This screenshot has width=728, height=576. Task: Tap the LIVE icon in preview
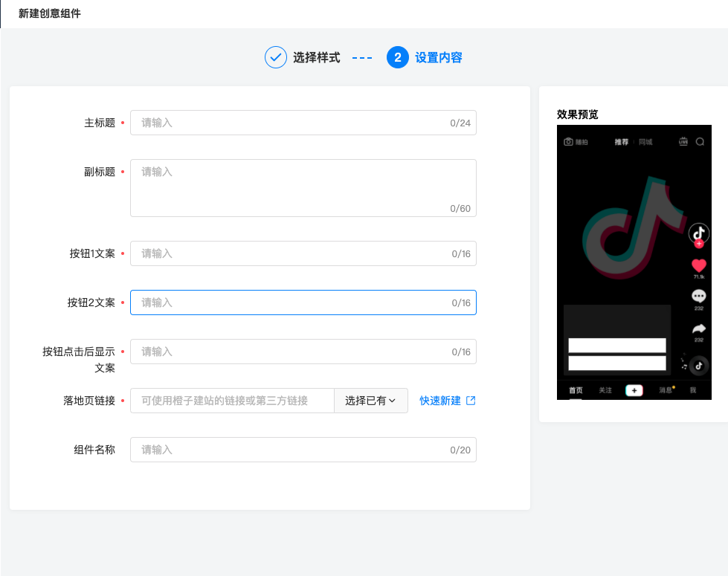point(683,141)
